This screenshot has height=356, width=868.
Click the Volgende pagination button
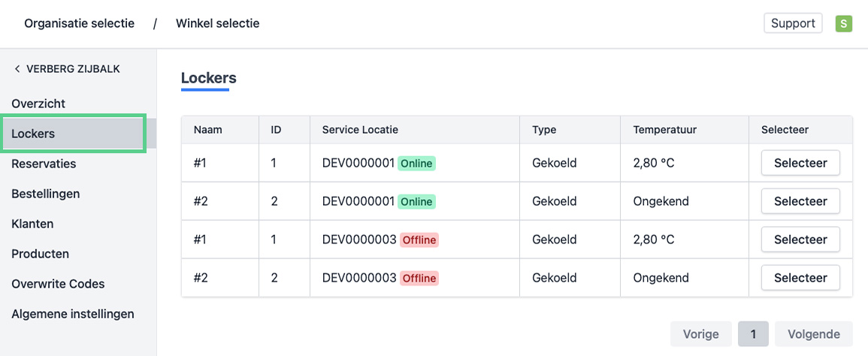[x=814, y=334]
